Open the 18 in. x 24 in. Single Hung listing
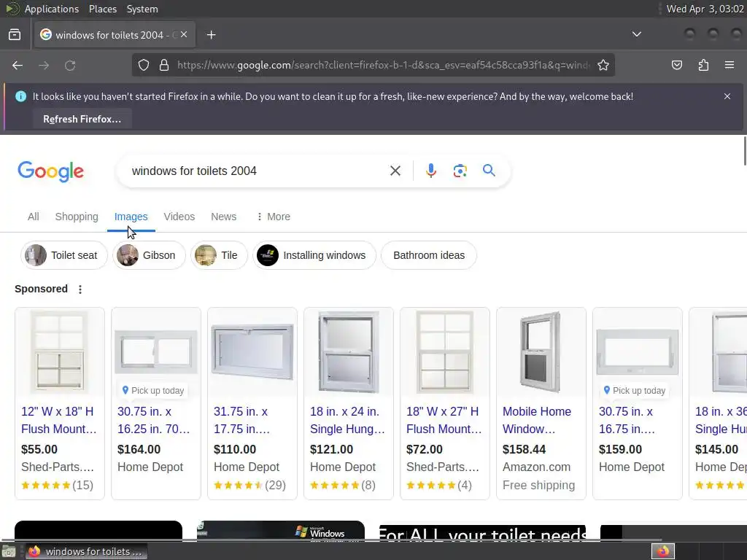The width and height of the screenshot is (747, 560). 347,420
